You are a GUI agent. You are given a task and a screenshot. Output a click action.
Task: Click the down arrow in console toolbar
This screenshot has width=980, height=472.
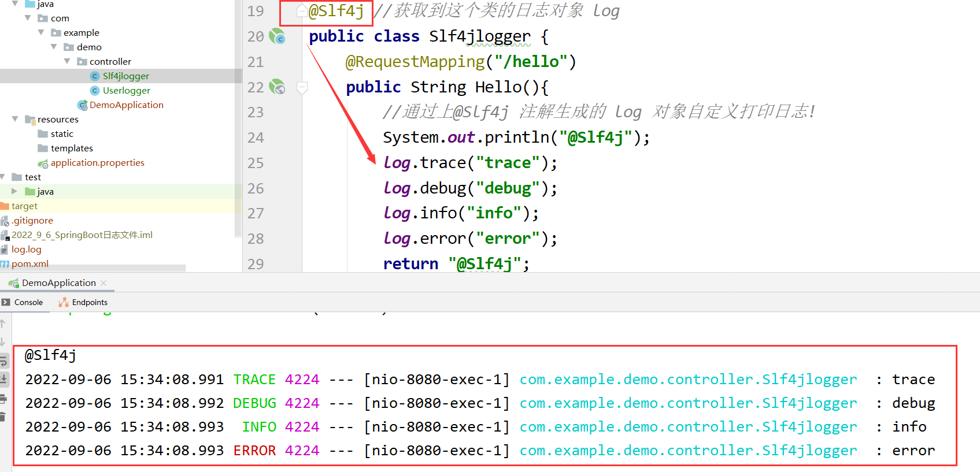3,342
